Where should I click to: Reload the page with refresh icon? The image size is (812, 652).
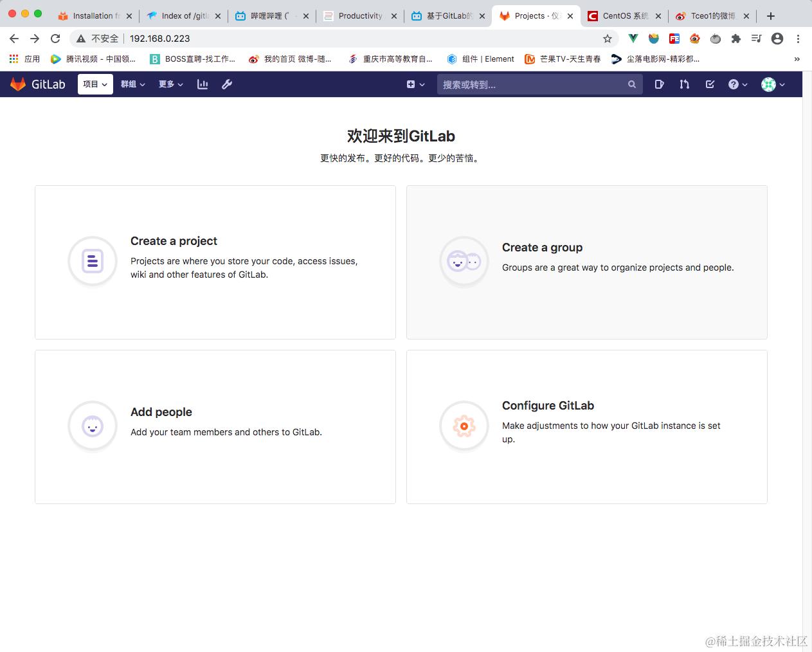coord(55,39)
